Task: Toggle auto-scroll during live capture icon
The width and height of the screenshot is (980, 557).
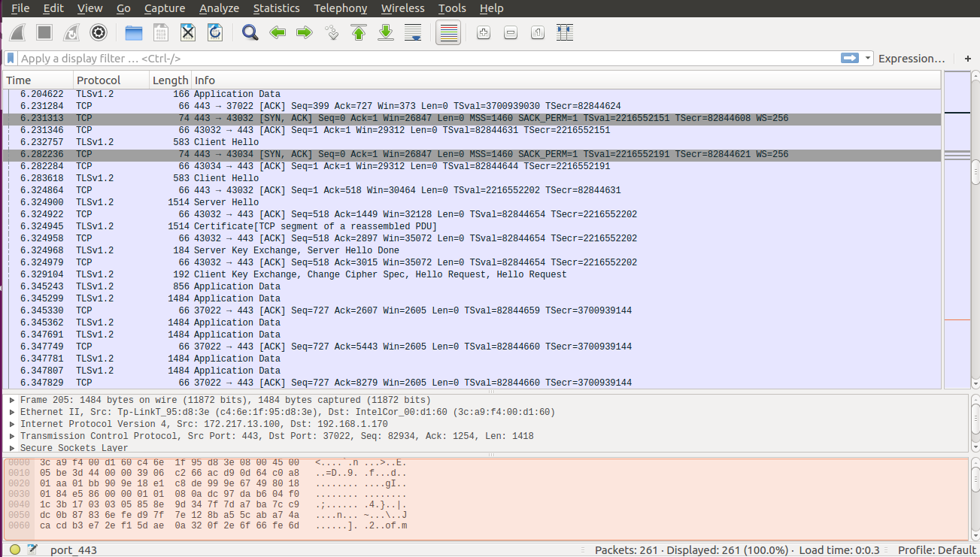Action: click(412, 32)
